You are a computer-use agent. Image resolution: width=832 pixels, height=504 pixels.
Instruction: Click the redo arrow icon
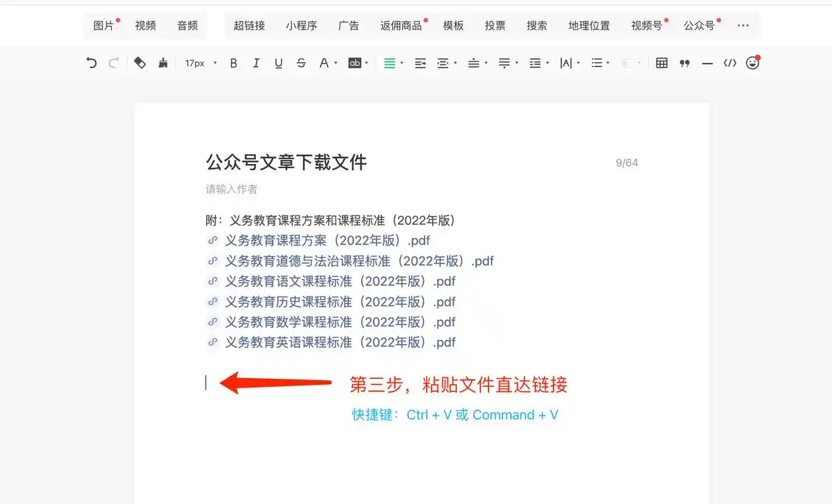[114, 63]
